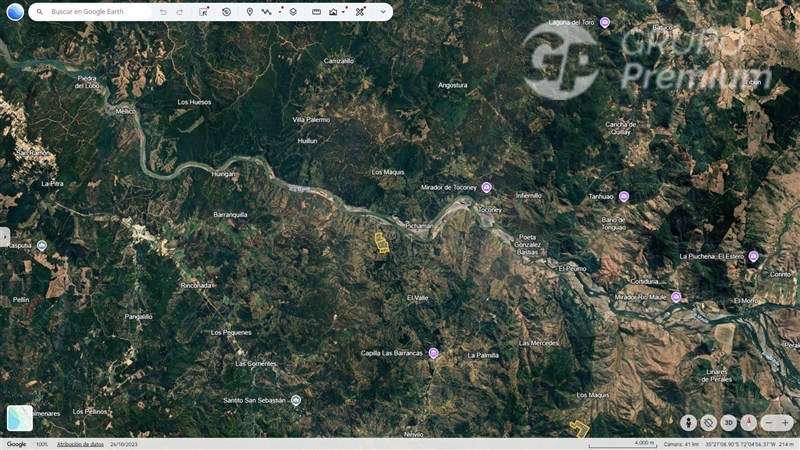Open the Google Earth home logo

click(x=15, y=12)
